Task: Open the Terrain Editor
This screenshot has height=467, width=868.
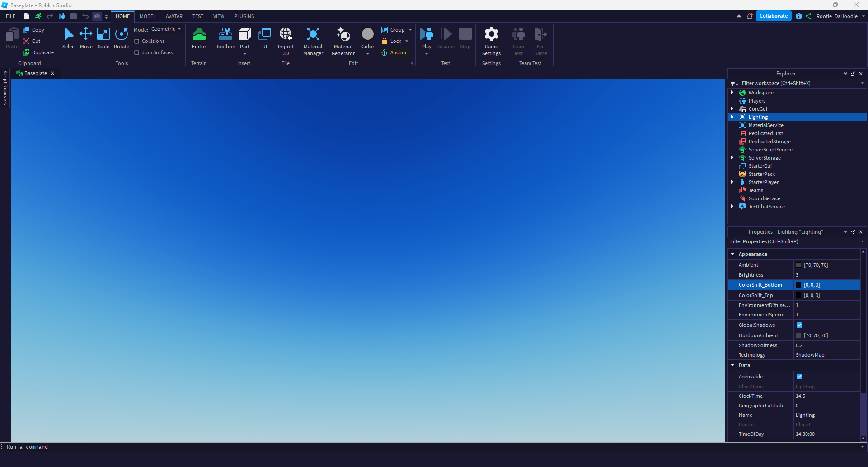Action: (x=199, y=38)
